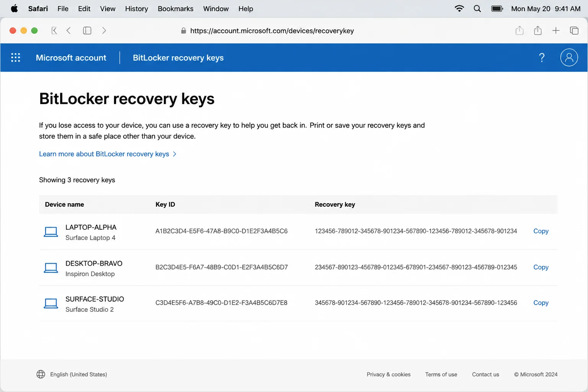Copy the DESKTOP-BRAVO recovery key
This screenshot has width=588, height=392.
tap(541, 267)
